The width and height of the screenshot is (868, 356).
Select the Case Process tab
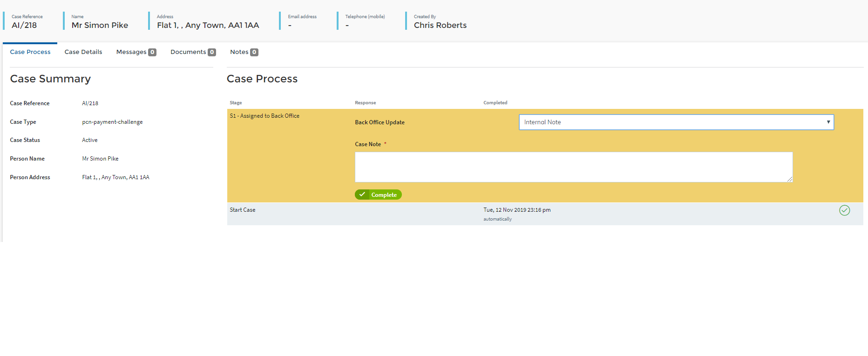[x=30, y=52]
